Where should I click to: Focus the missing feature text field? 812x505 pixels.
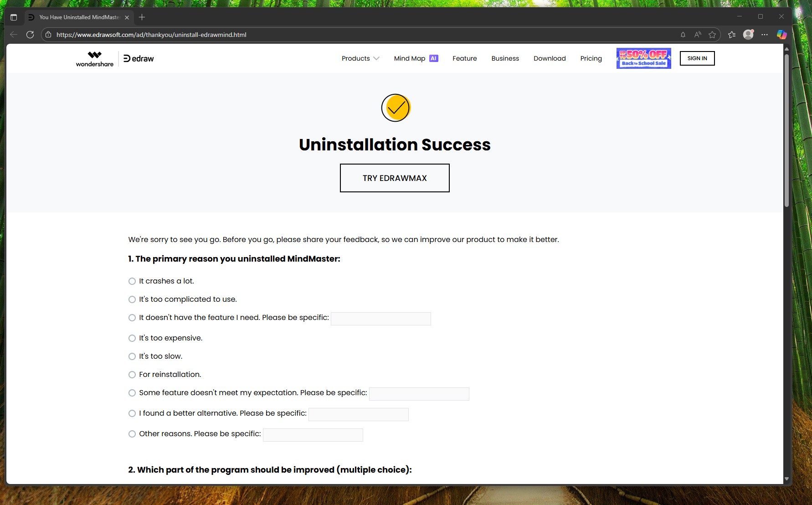[381, 319]
